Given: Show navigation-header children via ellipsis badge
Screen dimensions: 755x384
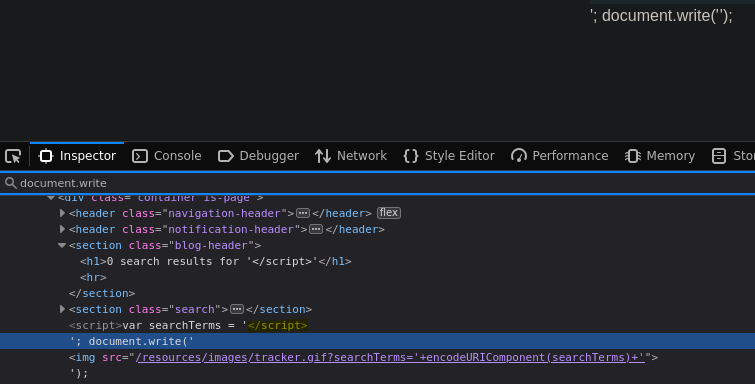Looking at the screenshot, I should [x=303, y=213].
